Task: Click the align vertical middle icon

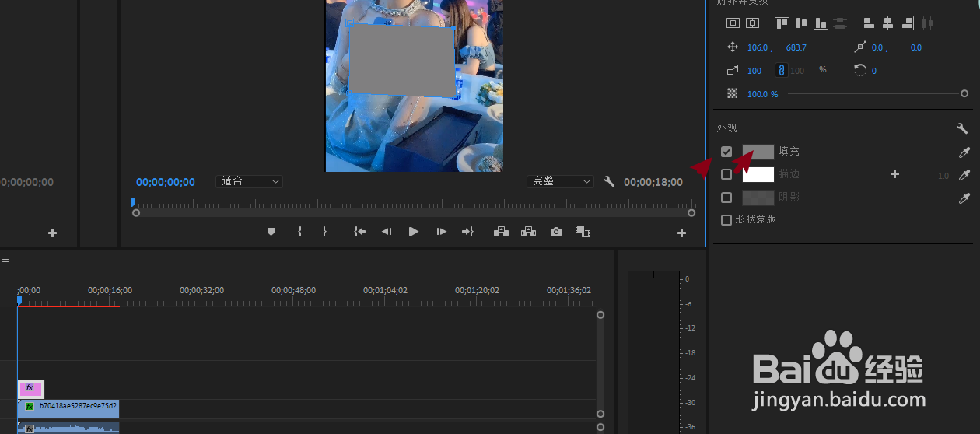Action: [801, 23]
